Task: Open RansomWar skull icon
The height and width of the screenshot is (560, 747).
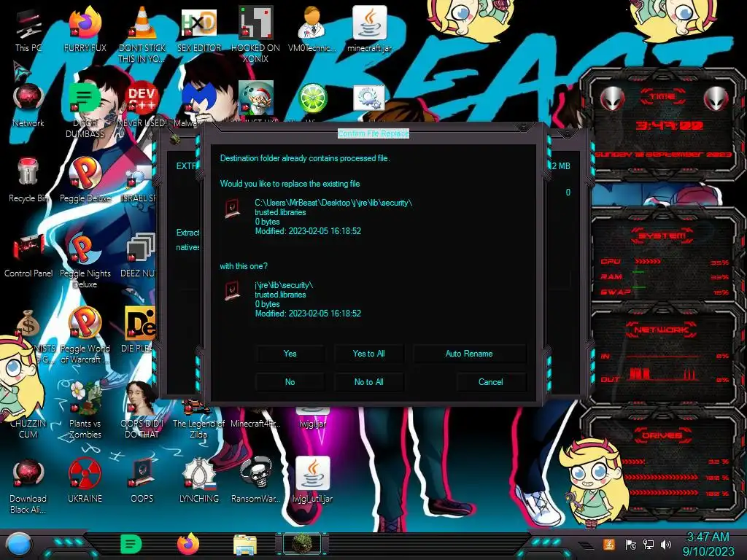Action: (x=255, y=480)
